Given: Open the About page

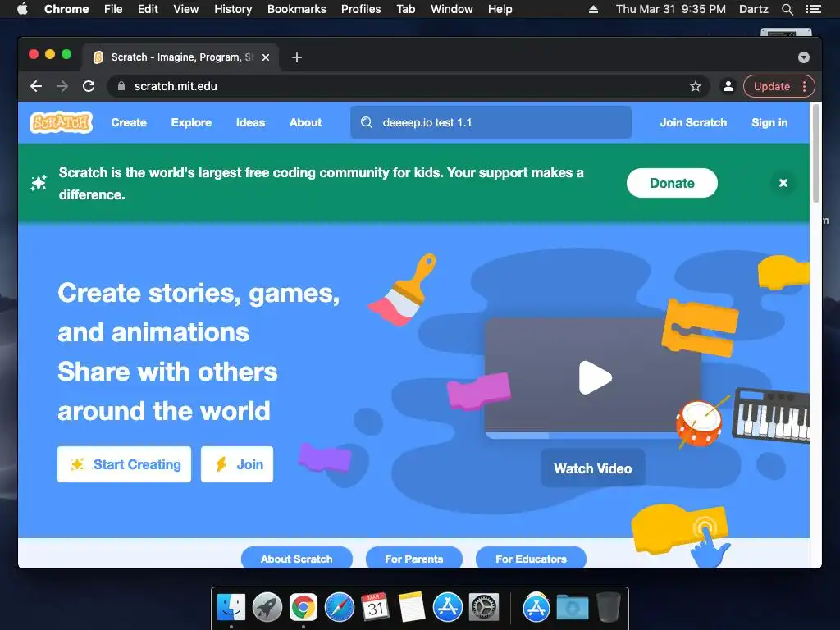Looking at the screenshot, I should 305,122.
